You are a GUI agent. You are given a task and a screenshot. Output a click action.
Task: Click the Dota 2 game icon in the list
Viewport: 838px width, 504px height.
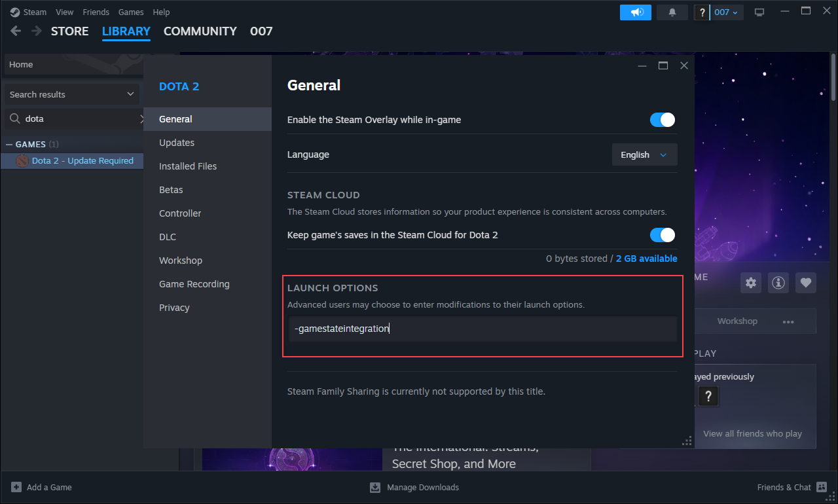tap(22, 161)
